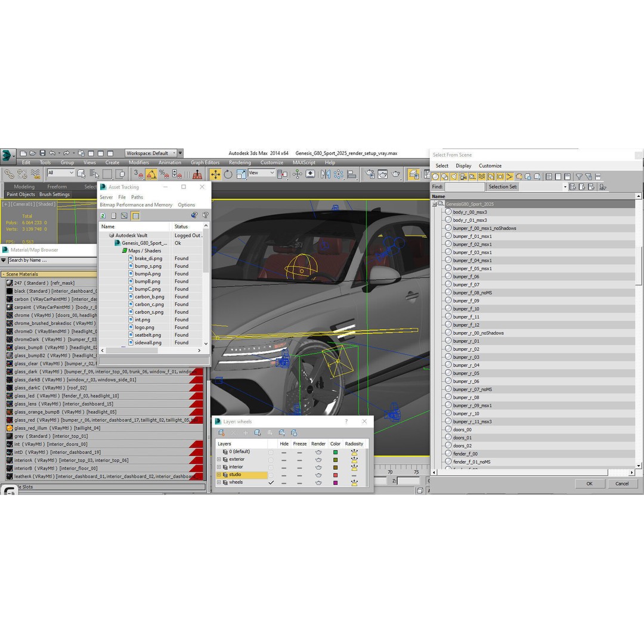Click the Select and Link chain icon
The image size is (644, 644).
[9, 174]
